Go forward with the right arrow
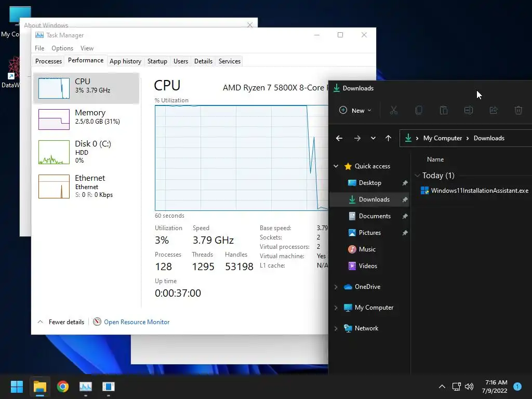532x399 pixels. click(357, 138)
